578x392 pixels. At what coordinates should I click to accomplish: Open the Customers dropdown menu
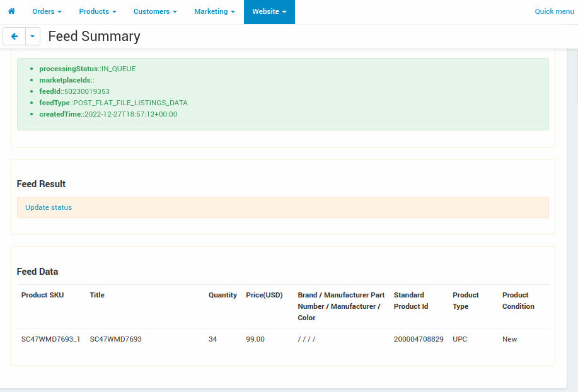(154, 11)
